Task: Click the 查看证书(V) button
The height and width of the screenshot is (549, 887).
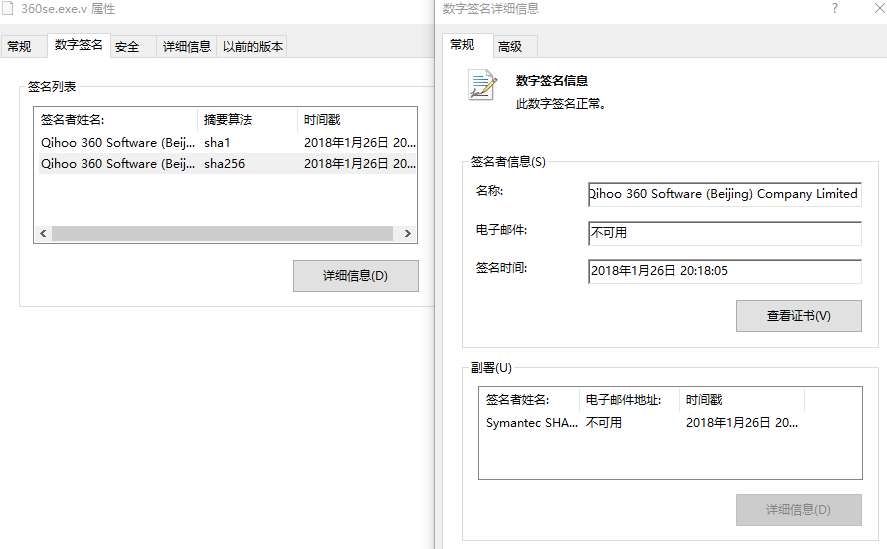Action: [x=798, y=316]
